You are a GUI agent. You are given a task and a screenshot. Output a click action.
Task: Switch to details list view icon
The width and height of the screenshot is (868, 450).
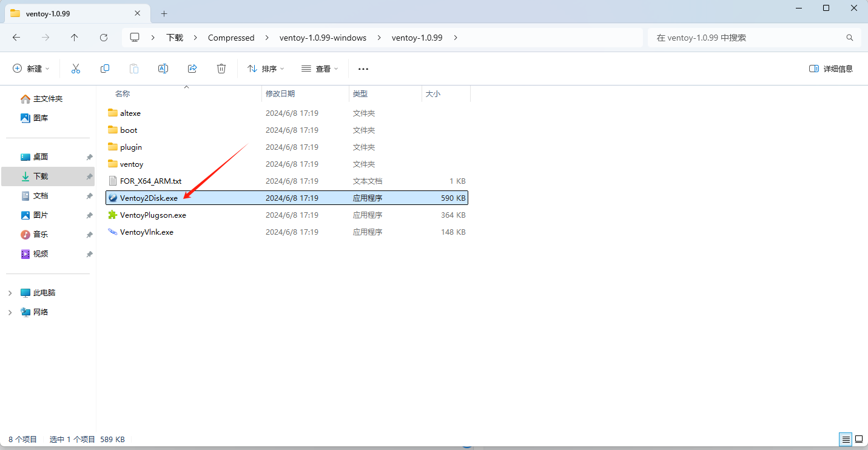[x=846, y=439]
